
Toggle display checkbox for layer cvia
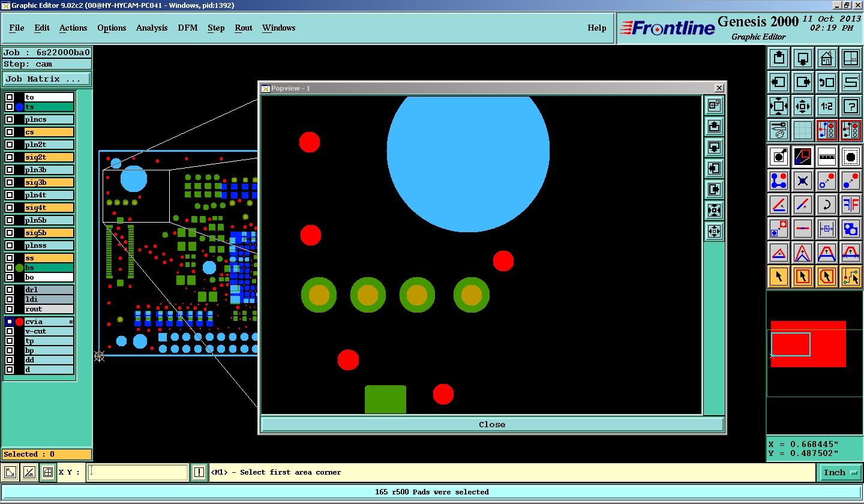(x=10, y=322)
